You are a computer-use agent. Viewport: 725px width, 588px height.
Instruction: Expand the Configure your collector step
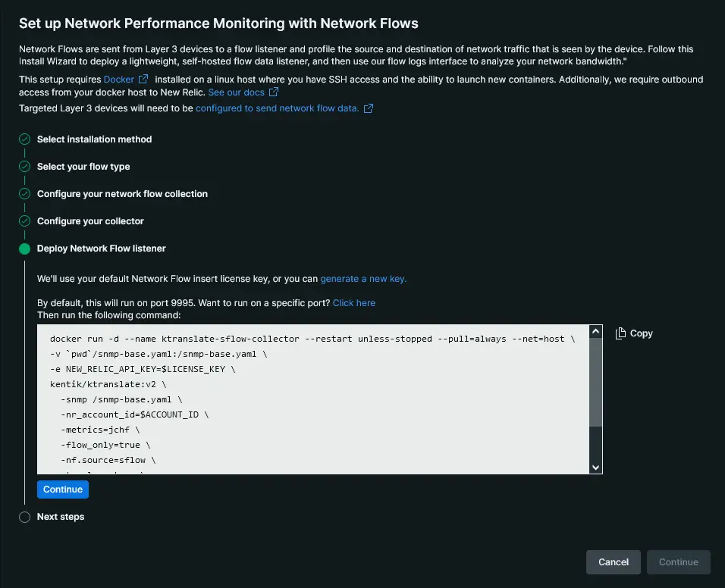[x=90, y=221]
